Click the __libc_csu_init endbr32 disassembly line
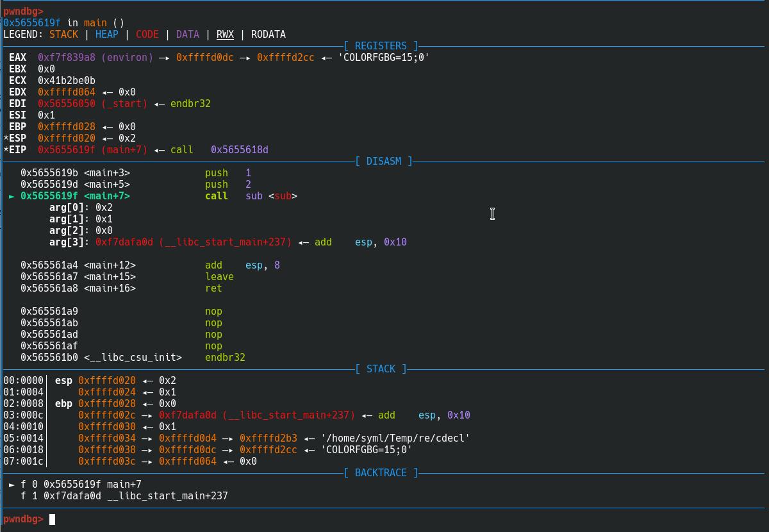This screenshot has width=769, height=532. (x=133, y=358)
